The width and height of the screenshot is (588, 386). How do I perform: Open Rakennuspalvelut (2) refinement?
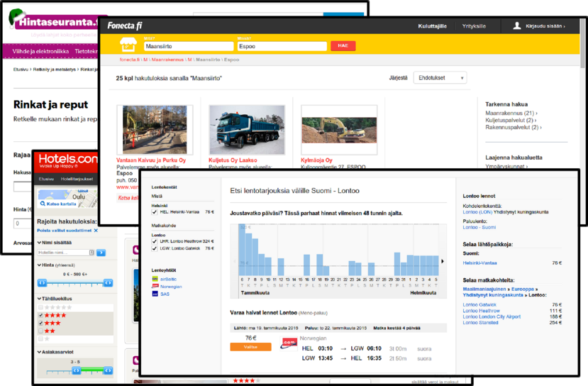pos(514,127)
